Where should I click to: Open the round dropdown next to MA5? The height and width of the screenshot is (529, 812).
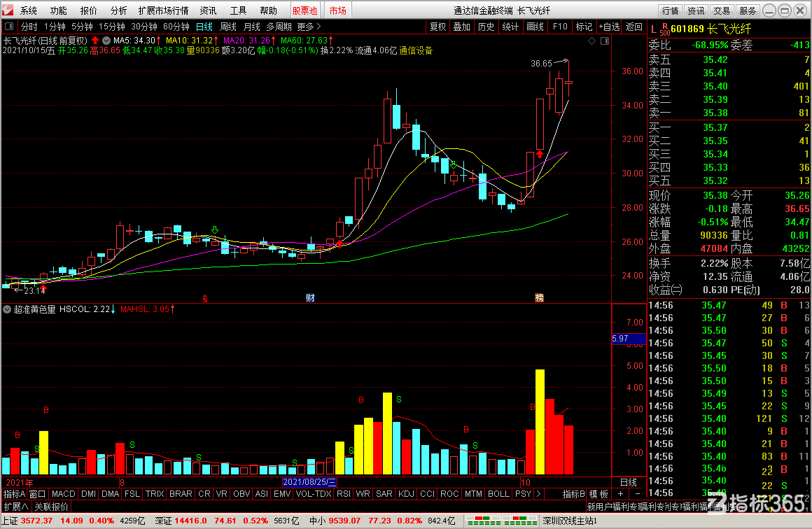[106, 41]
